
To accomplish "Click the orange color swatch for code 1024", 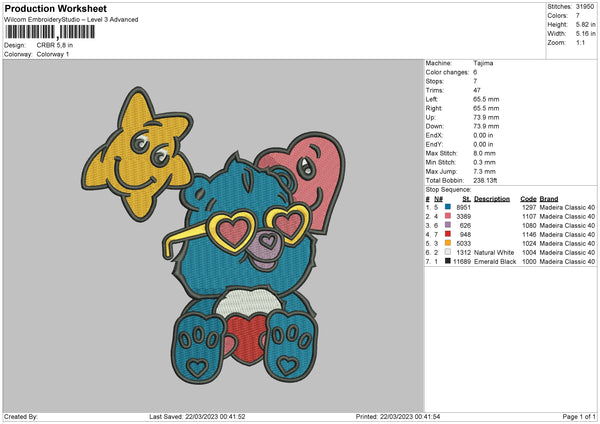I will 448,243.
